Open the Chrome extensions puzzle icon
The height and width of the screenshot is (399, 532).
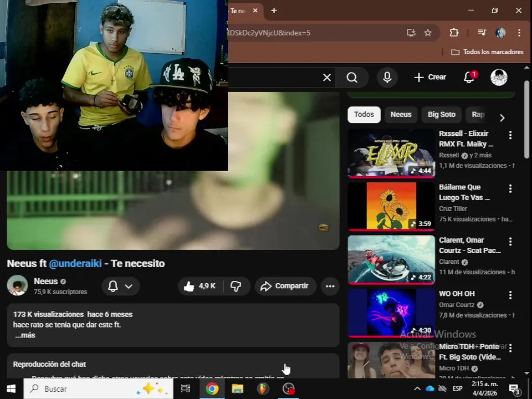[x=454, y=33]
